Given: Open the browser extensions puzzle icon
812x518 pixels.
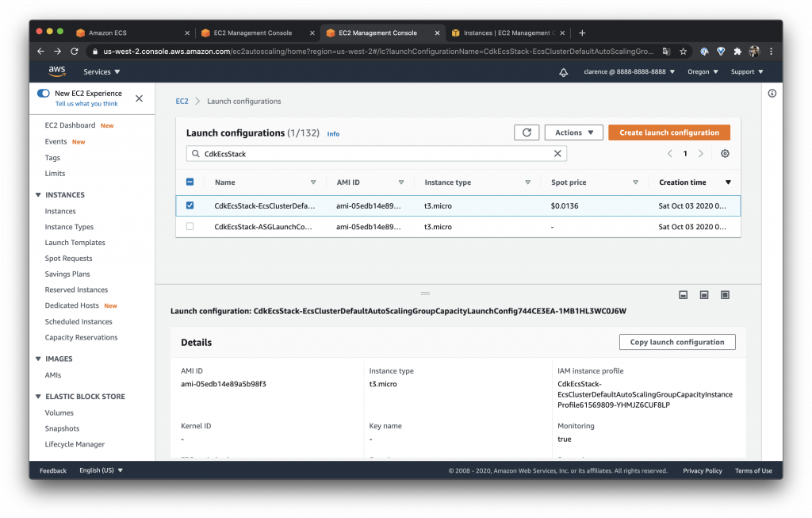Looking at the screenshot, I should click(737, 52).
